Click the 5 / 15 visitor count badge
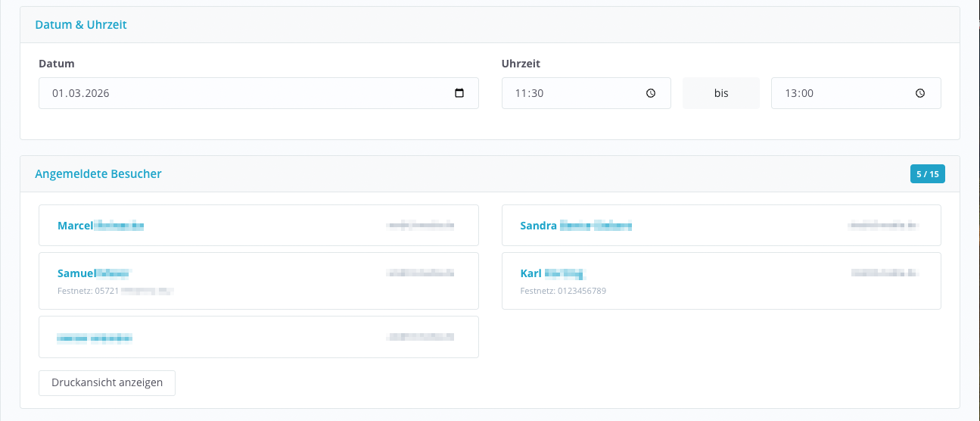This screenshot has height=421, width=980. [x=927, y=174]
